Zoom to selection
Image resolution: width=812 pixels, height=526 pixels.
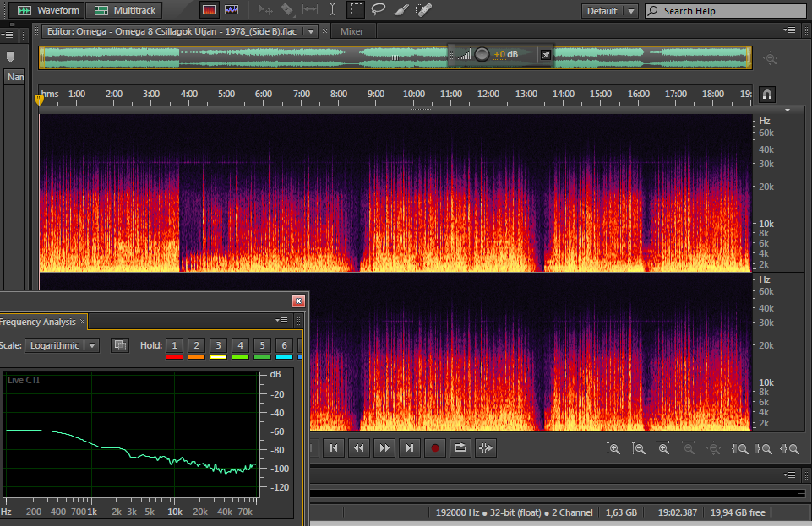click(789, 448)
